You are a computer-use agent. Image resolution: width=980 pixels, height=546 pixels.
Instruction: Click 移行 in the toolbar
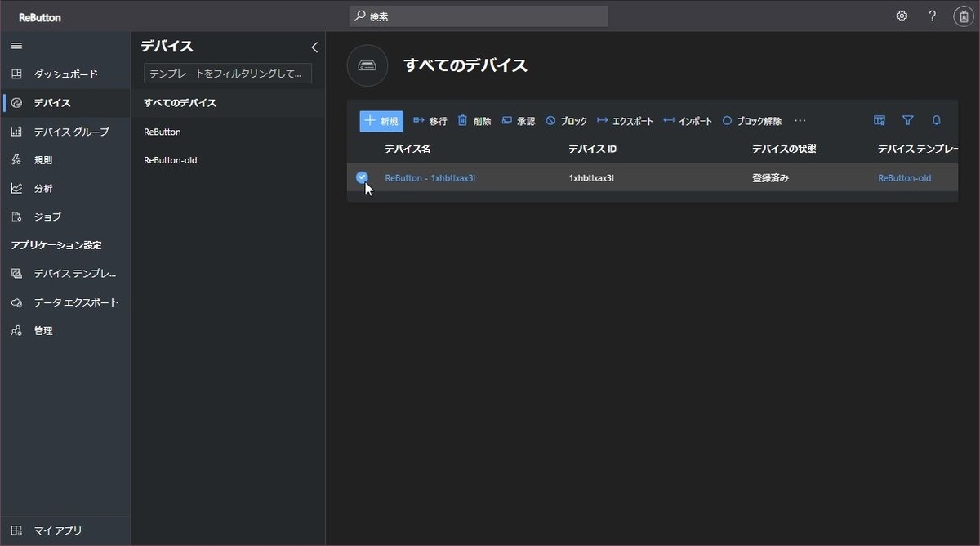(x=430, y=121)
